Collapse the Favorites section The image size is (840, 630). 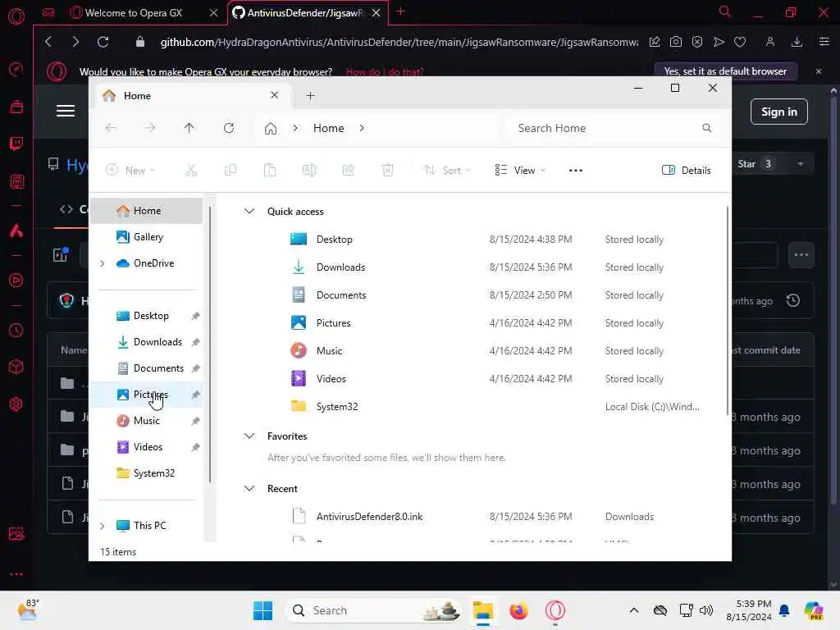(249, 436)
